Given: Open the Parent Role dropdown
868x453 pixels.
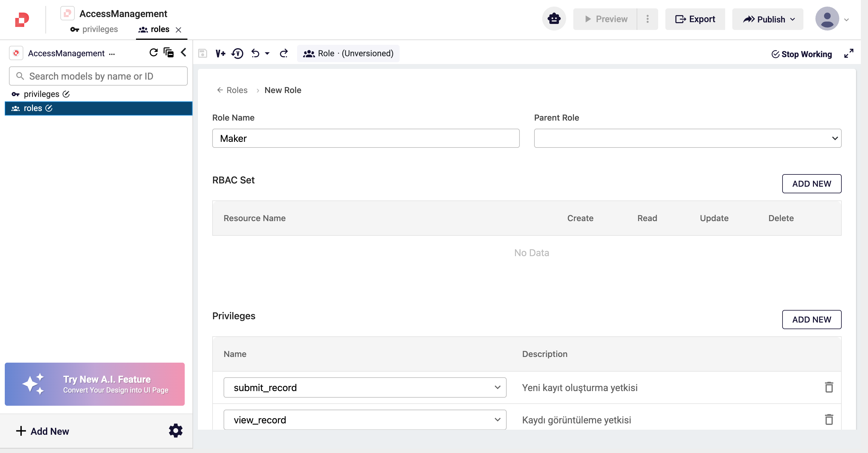Looking at the screenshot, I should [688, 138].
